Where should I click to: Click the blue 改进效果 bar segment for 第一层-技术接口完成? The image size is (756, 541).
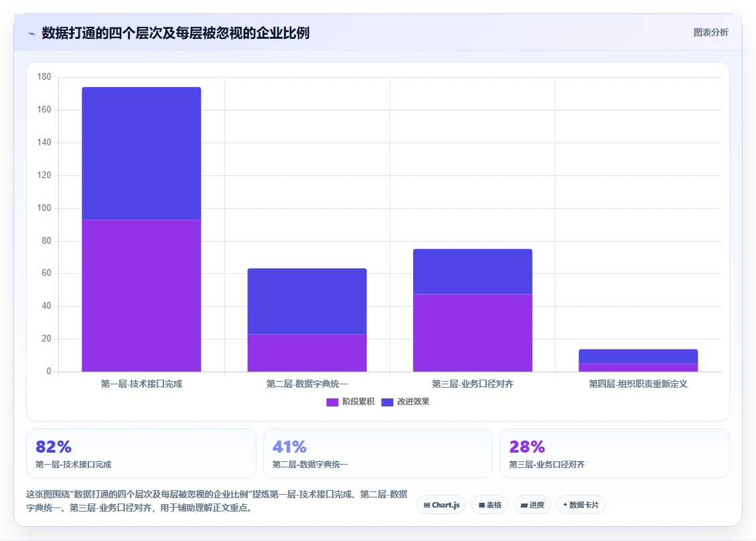141,153
